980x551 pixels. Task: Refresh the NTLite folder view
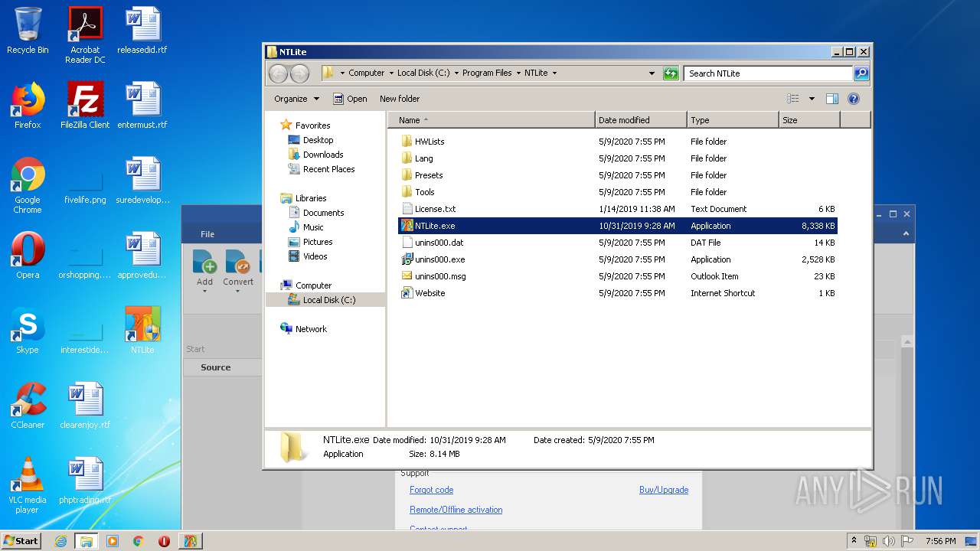click(671, 73)
